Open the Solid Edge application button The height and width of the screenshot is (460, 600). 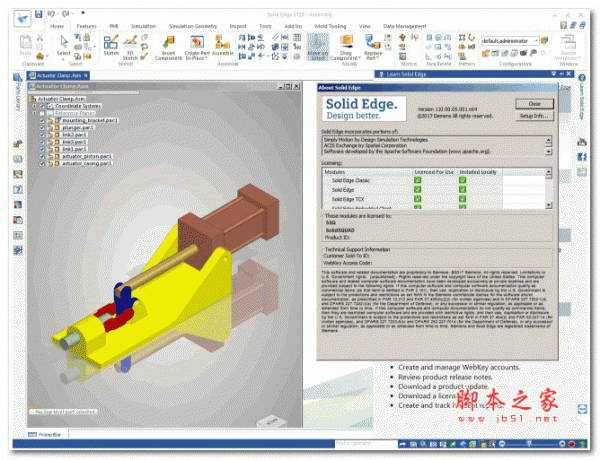tap(22, 18)
